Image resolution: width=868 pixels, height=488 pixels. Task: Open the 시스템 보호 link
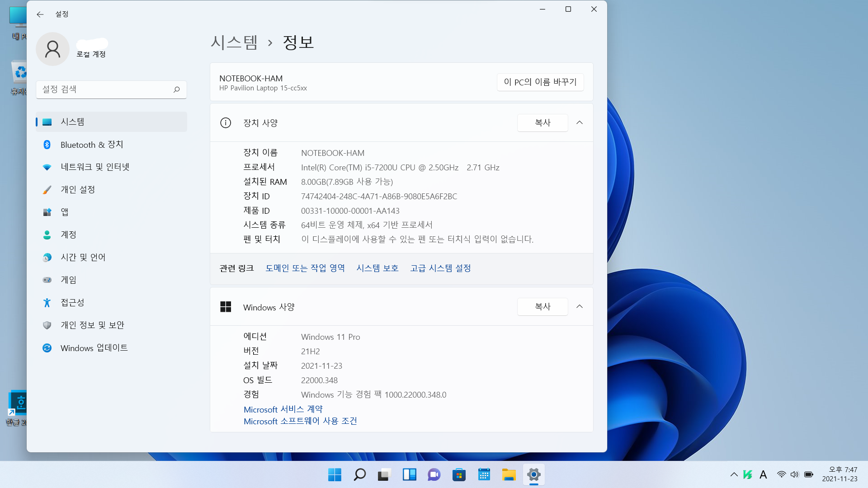tap(377, 268)
